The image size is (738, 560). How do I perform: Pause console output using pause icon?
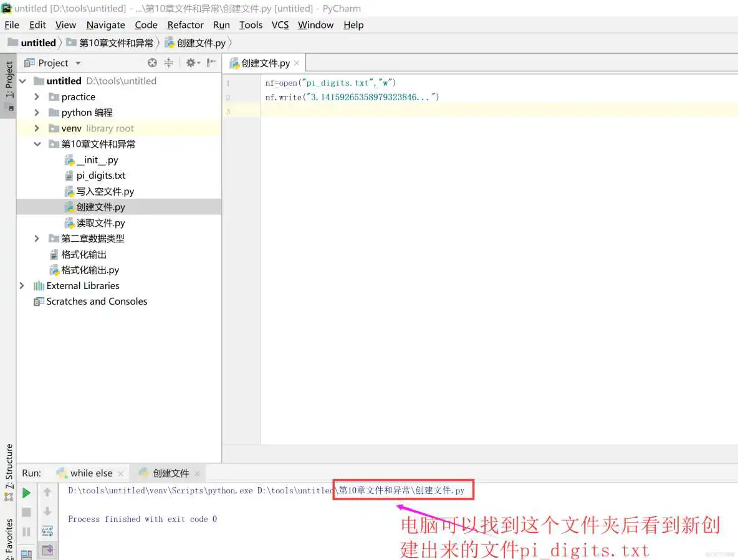26,531
